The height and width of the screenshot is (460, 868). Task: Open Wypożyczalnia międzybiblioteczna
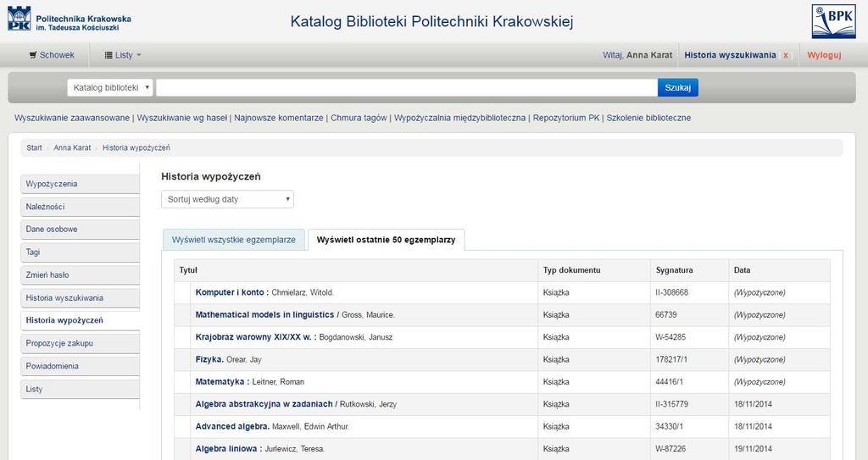click(459, 118)
